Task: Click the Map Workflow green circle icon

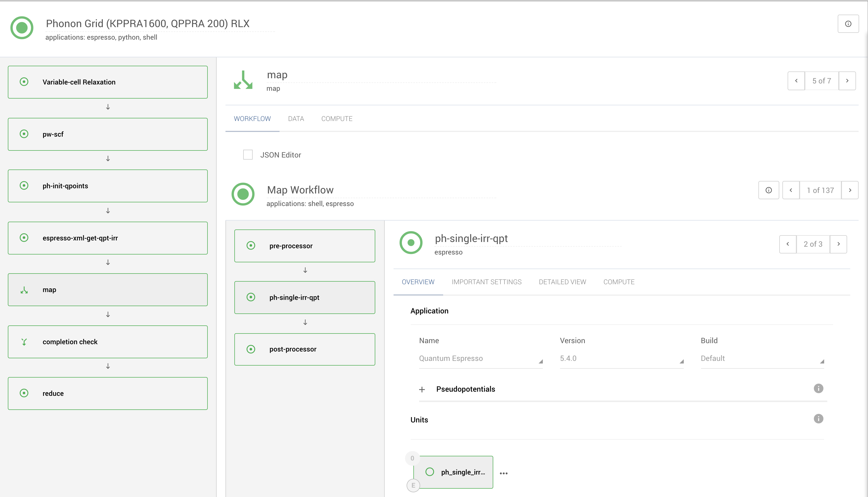Action: coord(243,194)
